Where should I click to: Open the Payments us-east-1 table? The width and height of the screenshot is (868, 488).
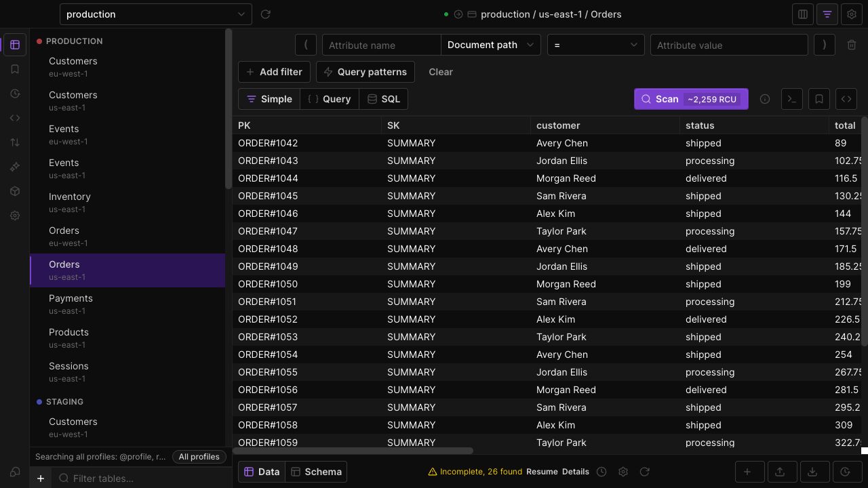click(127, 304)
